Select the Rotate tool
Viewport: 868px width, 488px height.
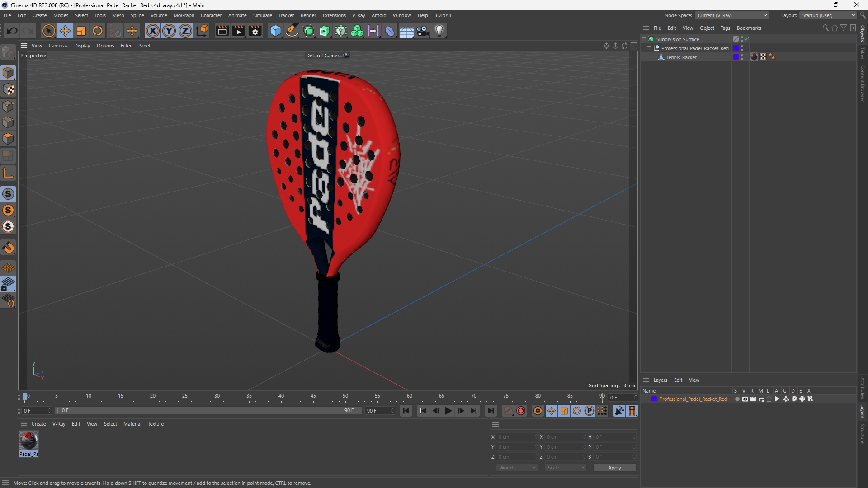coord(98,31)
